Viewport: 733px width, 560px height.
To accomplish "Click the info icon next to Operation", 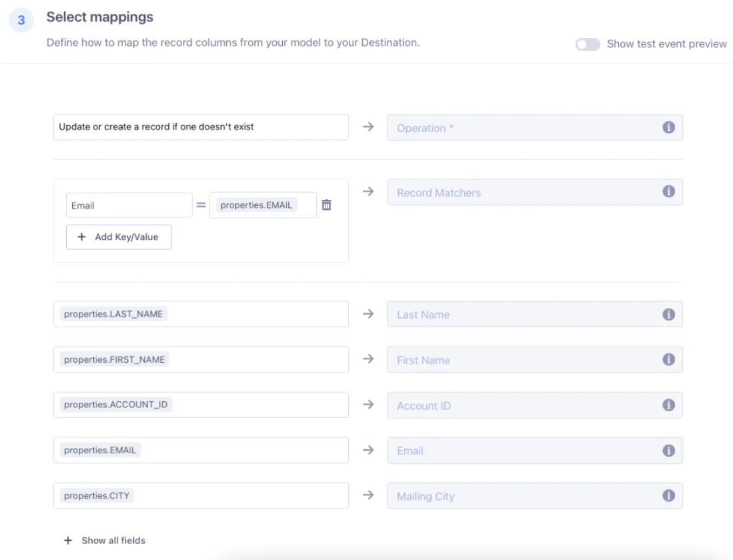I will [669, 127].
